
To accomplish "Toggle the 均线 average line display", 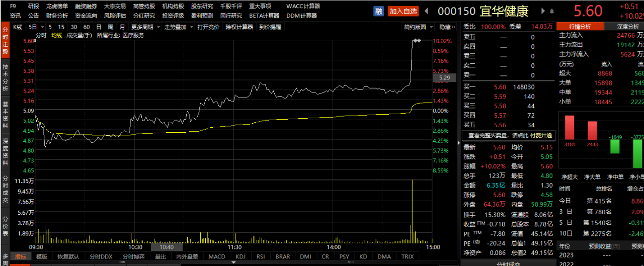I will (x=57, y=35).
